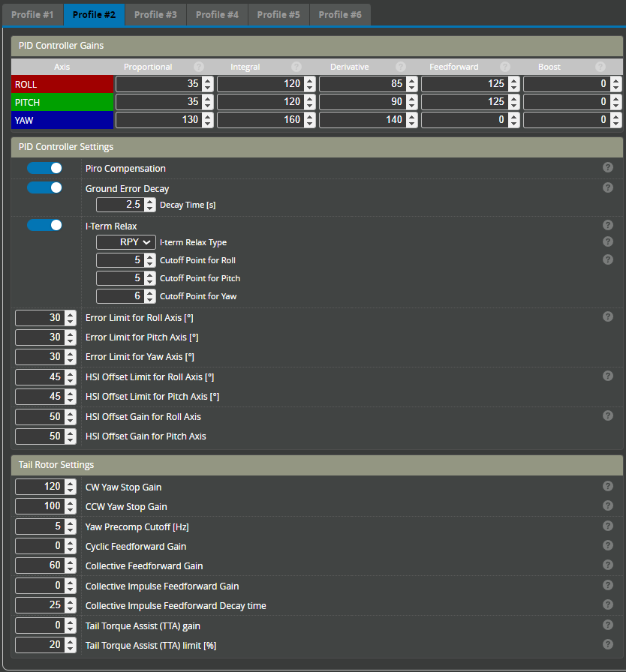Click help icon beside Feedforward column header
The height and width of the screenshot is (672, 626).
point(504,67)
